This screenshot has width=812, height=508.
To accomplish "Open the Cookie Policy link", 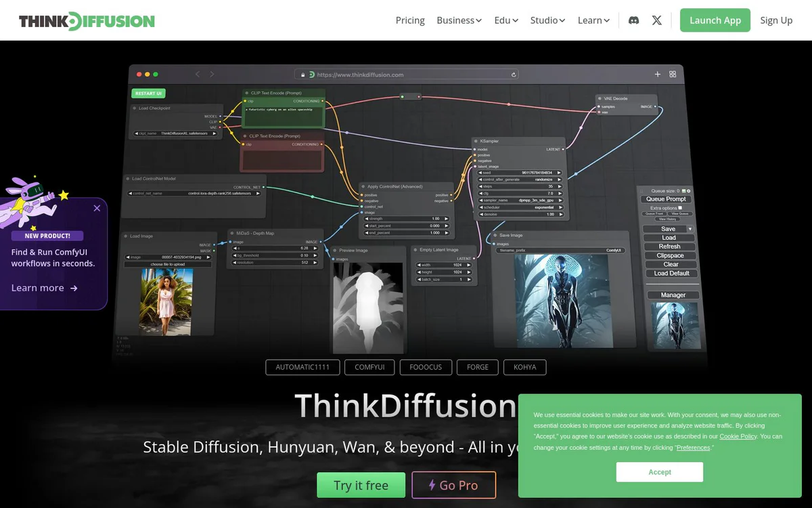I will (738, 437).
